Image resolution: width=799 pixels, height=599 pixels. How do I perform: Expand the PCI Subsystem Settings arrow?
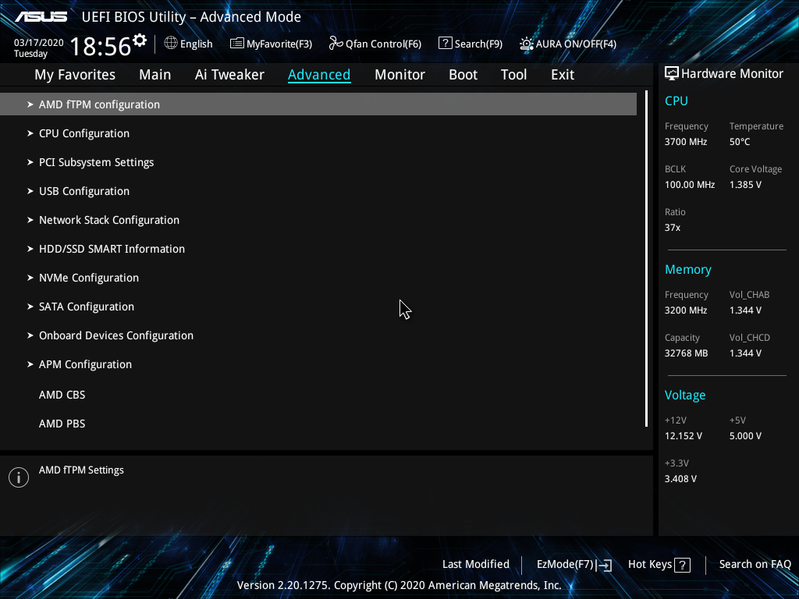[30, 162]
